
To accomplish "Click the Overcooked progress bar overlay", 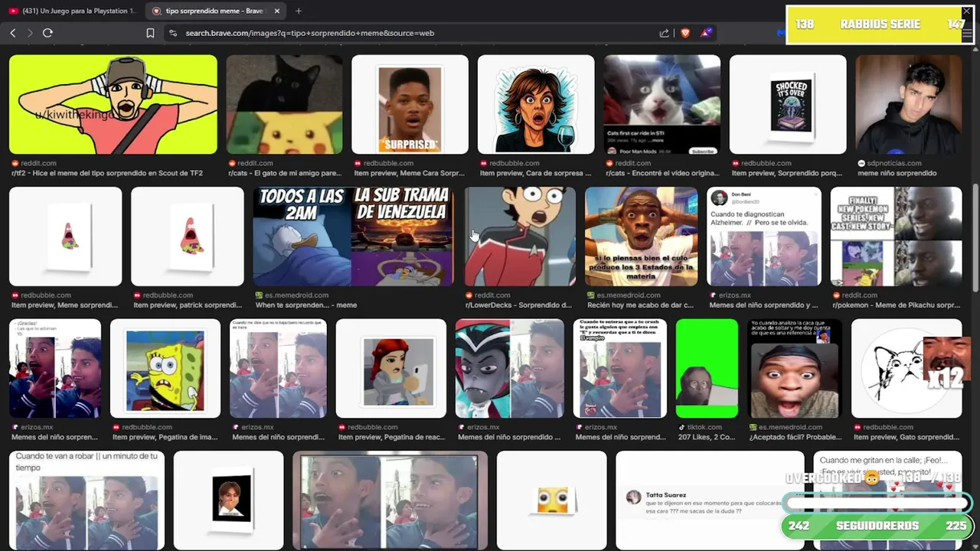I will [x=878, y=503].
